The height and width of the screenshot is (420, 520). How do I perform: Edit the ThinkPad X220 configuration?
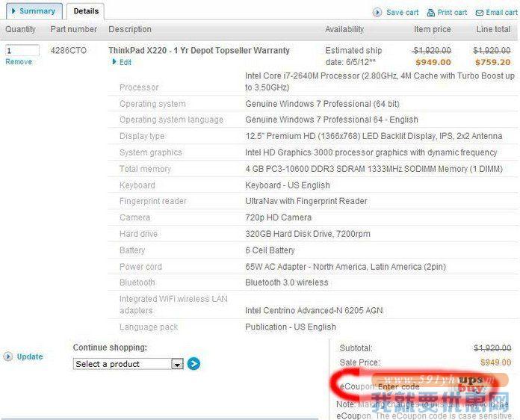126,62
